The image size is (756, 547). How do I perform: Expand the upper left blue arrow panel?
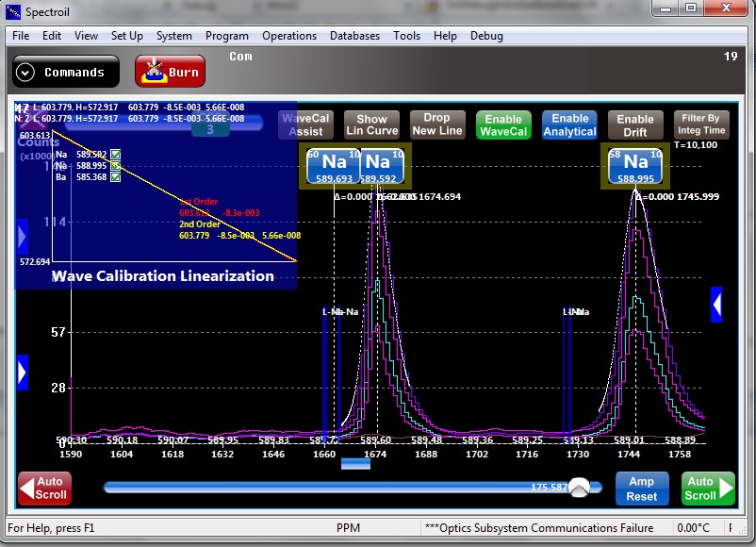tap(23, 236)
